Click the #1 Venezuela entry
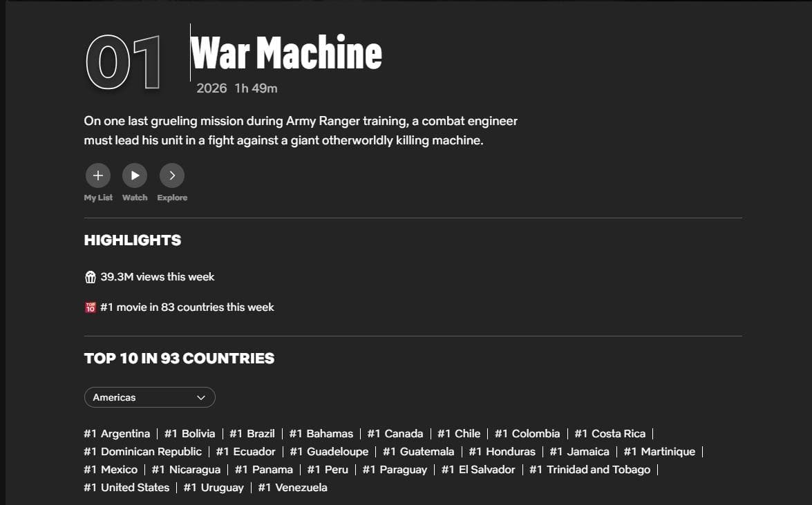 point(293,488)
